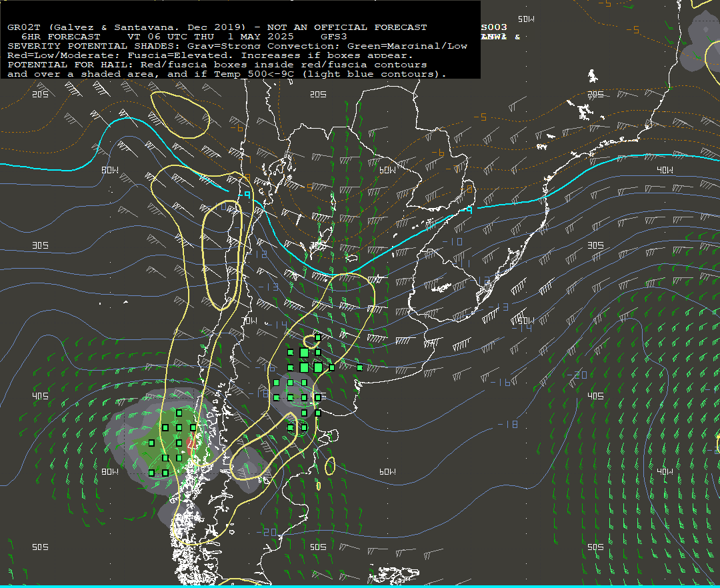Click the '-18' contour label over the Atlantic
Screen dimensions: 720x588
(508, 424)
